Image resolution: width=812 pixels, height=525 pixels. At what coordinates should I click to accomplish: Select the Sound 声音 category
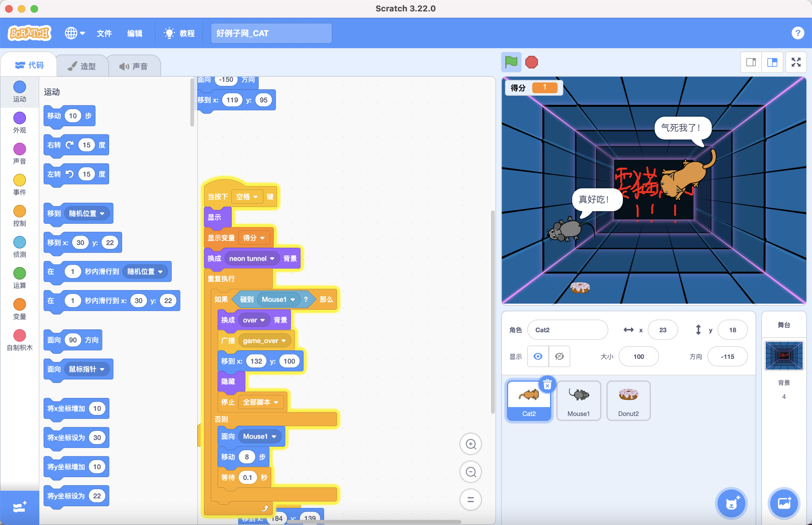(x=19, y=153)
